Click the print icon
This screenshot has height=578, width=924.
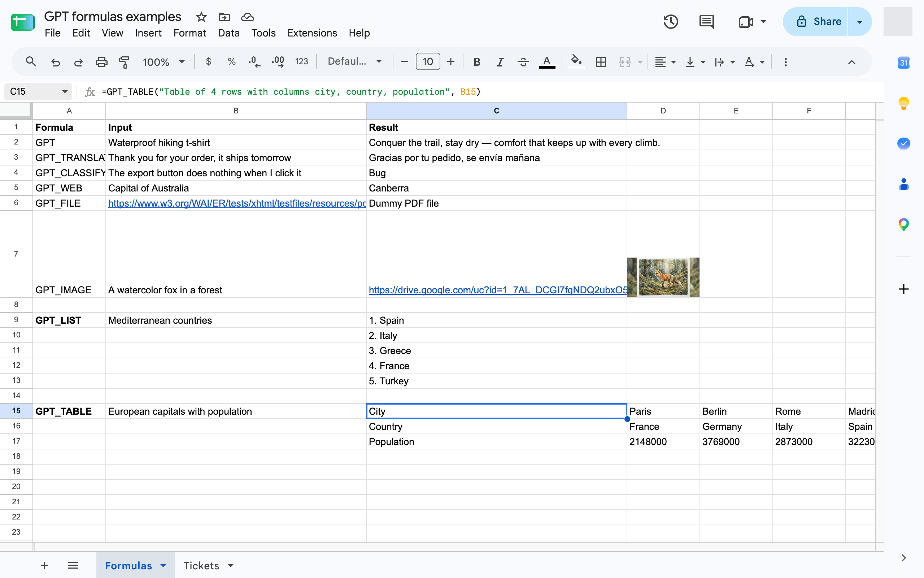tap(101, 61)
